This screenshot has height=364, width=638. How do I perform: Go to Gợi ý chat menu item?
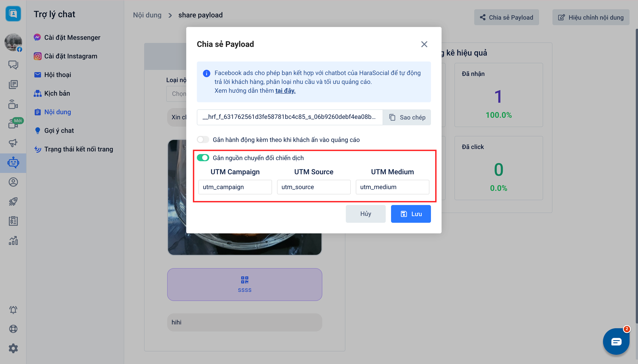(x=59, y=131)
